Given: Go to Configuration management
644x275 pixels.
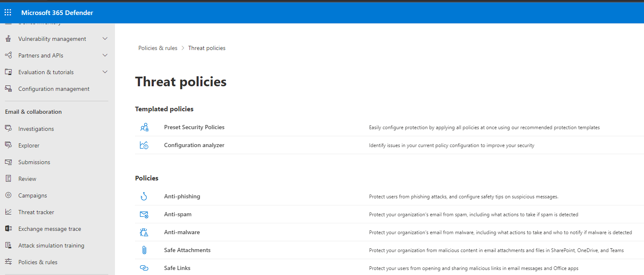Looking at the screenshot, I should click(54, 89).
